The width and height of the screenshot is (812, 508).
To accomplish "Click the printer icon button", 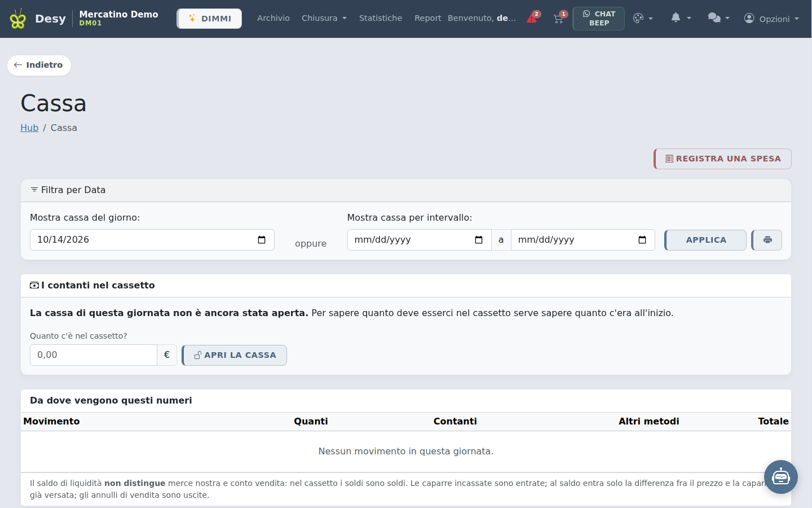I will 767,240.
